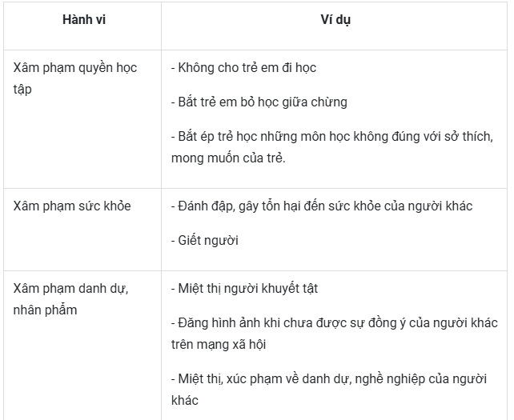
Task: Click the word 'tập' under first behavior
Action: coord(22,90)
